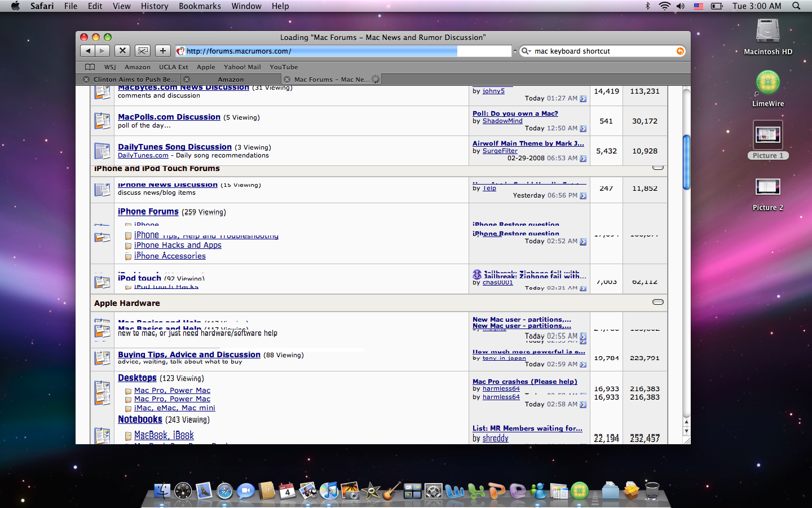Open the History menu
Screen dimensions: 812x508
pos(155,6)
